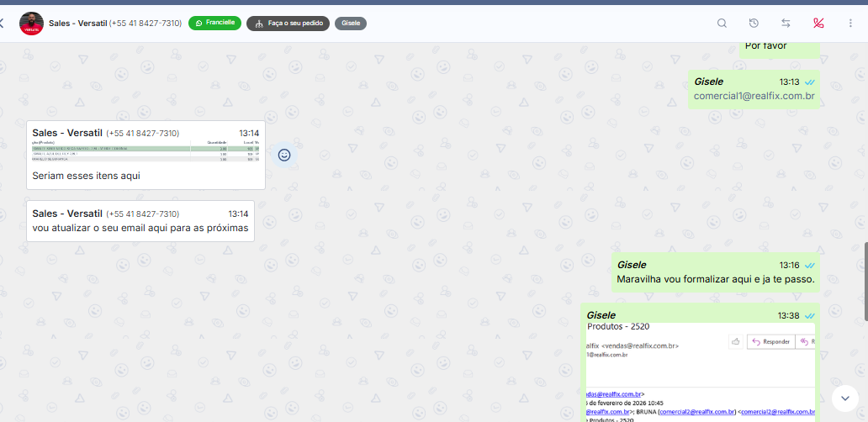Click the gray Gisele tag in header
The width and height of the screenshot is (868, 422).
click(351, 24)
